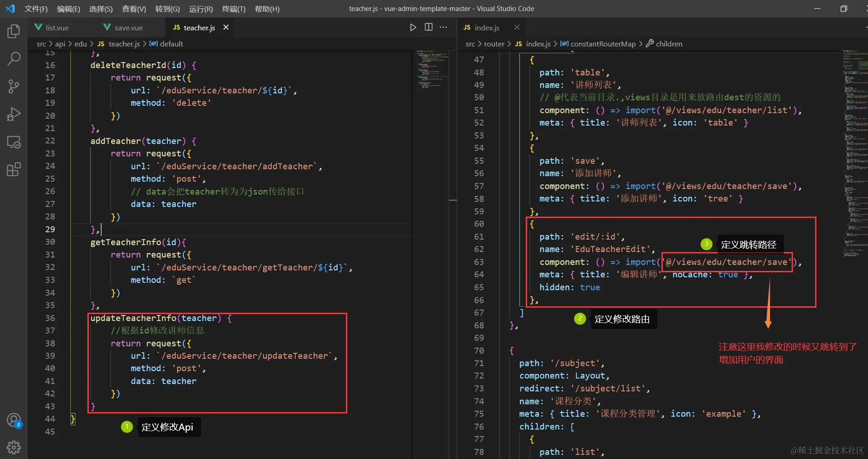Open the 帮助(H) menu
This screenshot has width=868, height=459.
click(267, 9)
